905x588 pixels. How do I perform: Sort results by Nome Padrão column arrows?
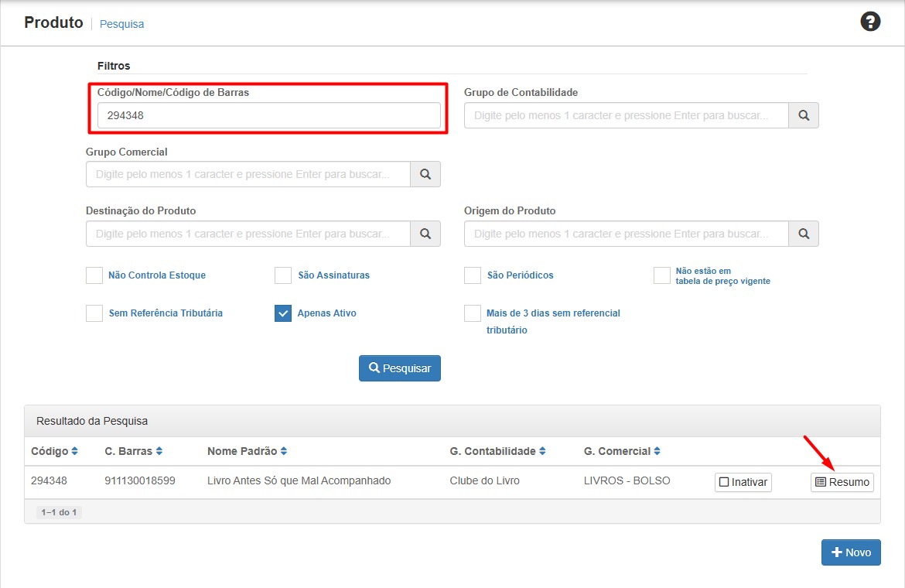click(x=284, y=451)
